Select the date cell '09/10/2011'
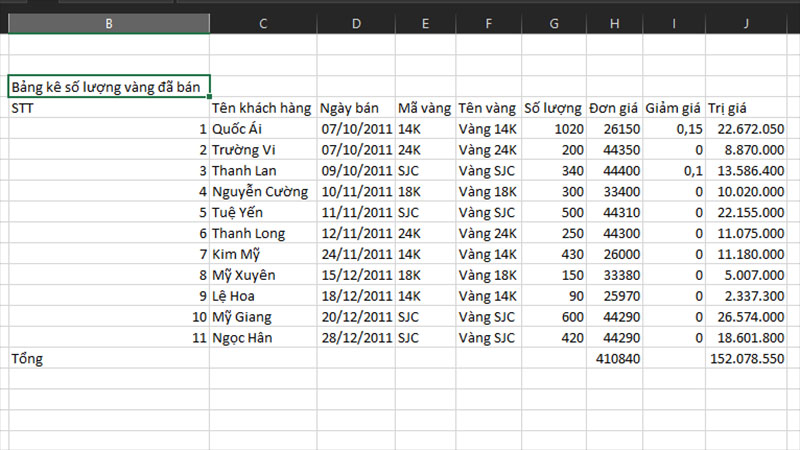Screen dimensions: 800x450 coord(356,171)
